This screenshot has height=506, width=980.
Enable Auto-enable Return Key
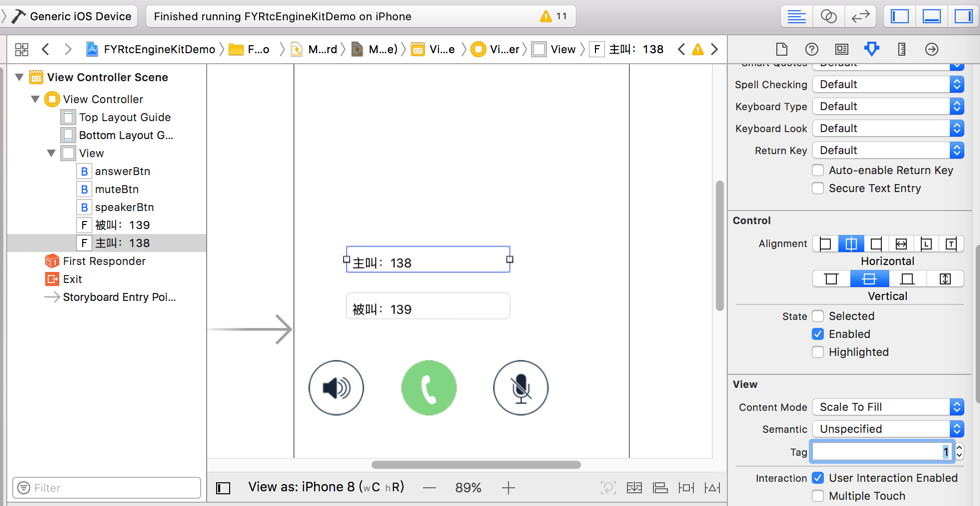[x=818, y=170]
